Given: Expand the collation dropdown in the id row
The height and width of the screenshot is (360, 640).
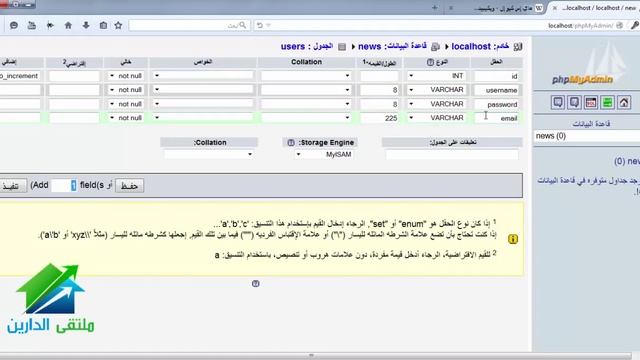Looking at the screenshot, I should coord(306,76).
